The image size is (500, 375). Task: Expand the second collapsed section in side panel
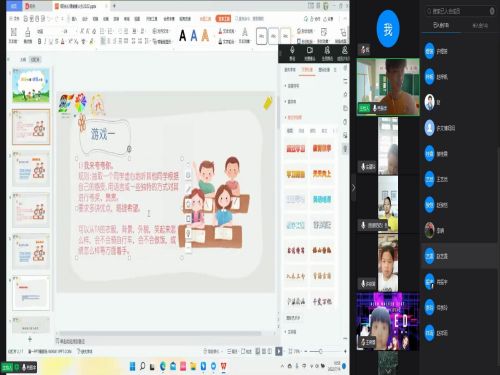(x=291, y=101)
